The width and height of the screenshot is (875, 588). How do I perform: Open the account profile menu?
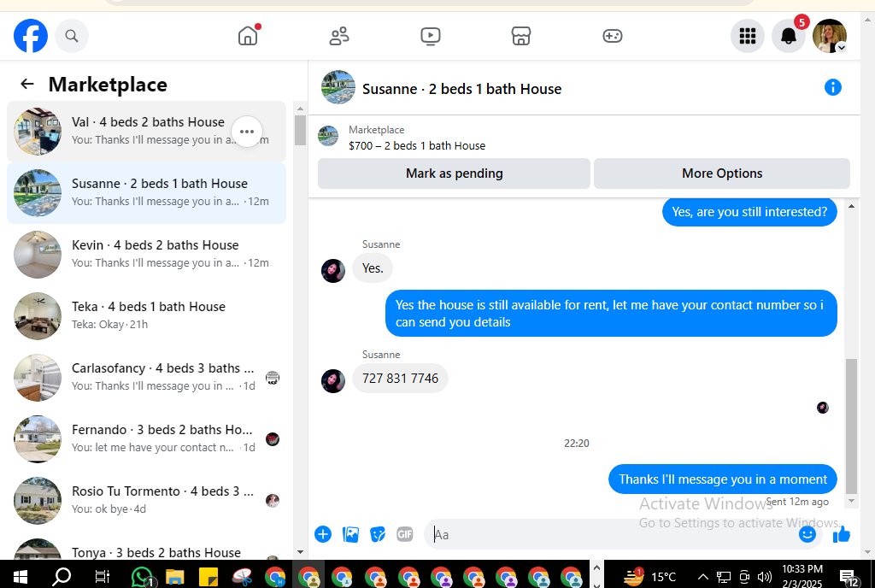pyautogui.click(x=830, y=36)
